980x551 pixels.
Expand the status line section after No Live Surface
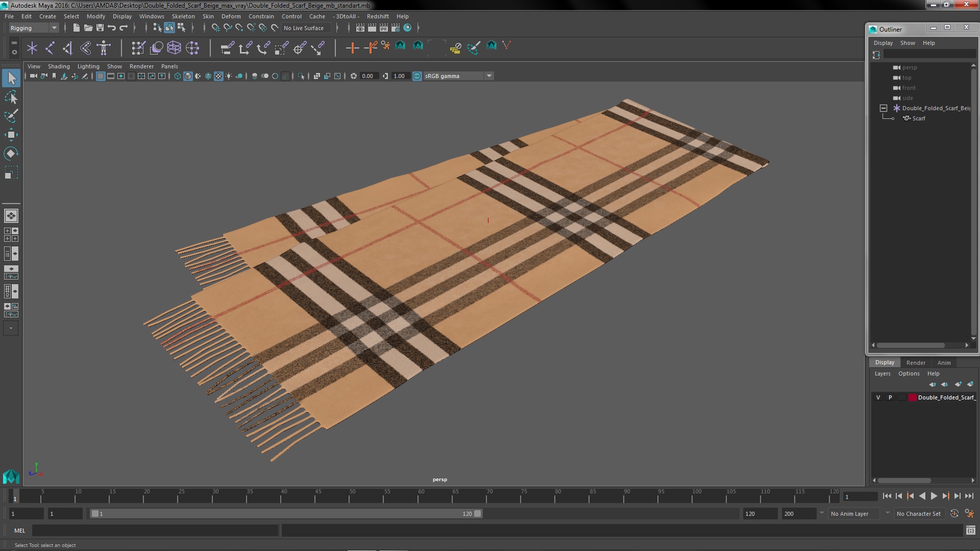pos(337,28)
